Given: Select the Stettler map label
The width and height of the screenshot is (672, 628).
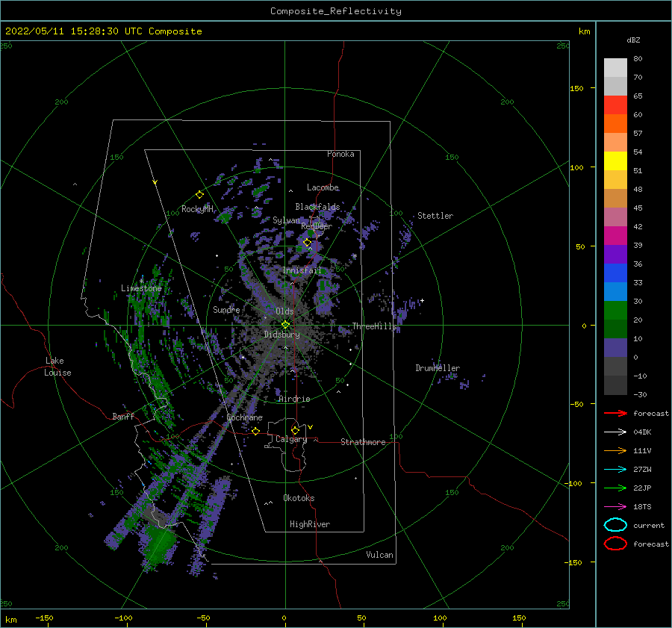Looking at the screenshot, I should pos(435,216).
